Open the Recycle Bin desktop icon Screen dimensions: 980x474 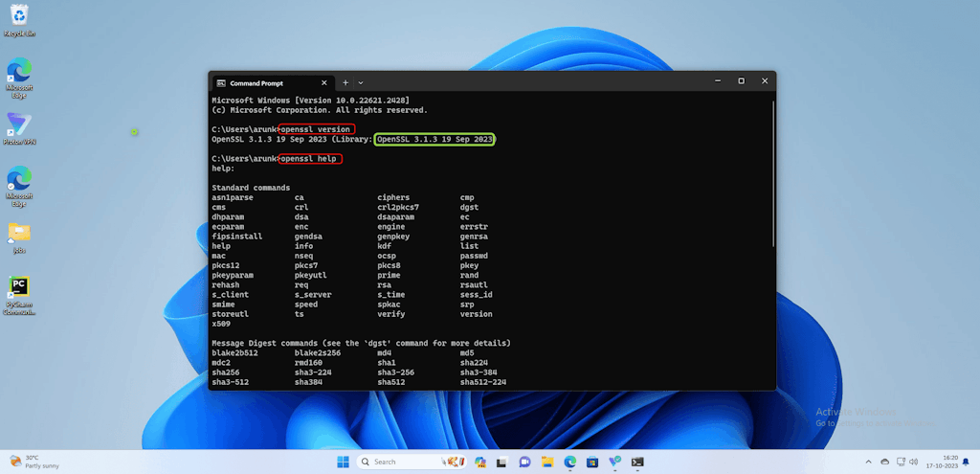click(x=19, y=20)
